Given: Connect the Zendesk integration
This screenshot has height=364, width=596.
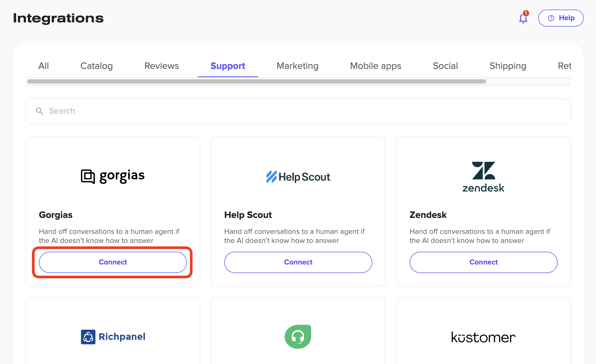Looking at the screenshot, I should [x=483, y=262].
